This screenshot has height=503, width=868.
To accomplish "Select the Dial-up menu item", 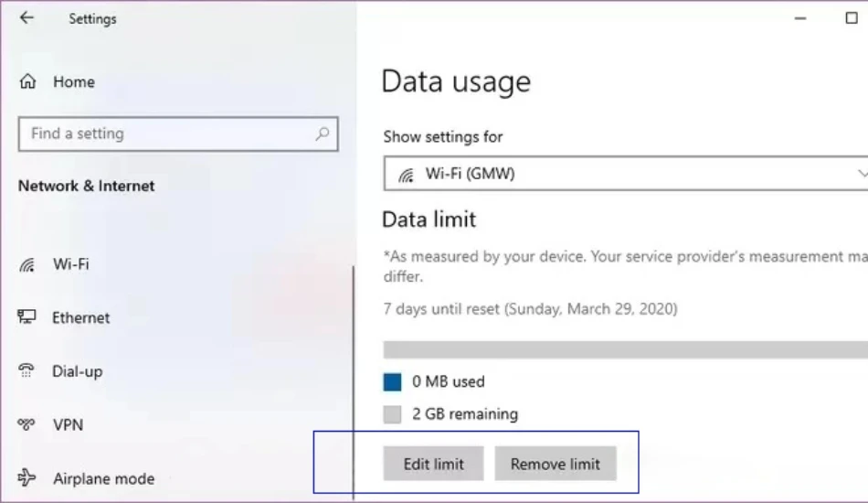I will coord(77,371).
